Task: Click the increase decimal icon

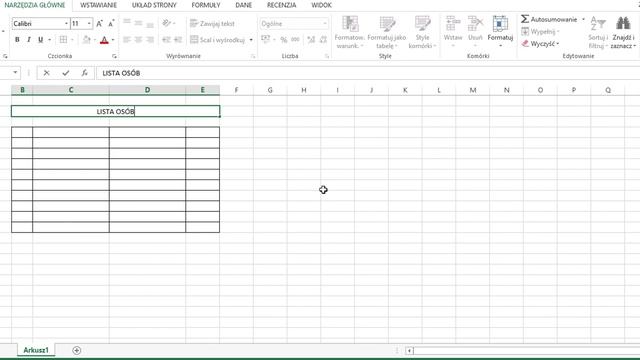Action: [x=311, y=40]
